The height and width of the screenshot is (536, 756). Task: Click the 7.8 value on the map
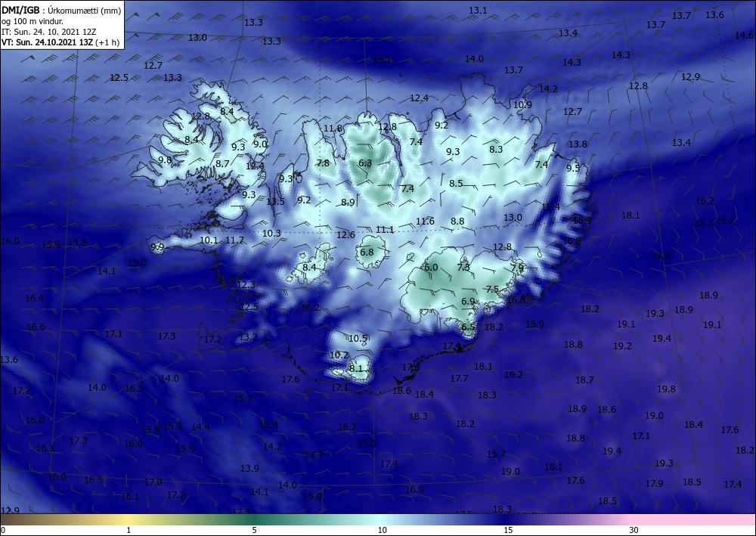323,163
